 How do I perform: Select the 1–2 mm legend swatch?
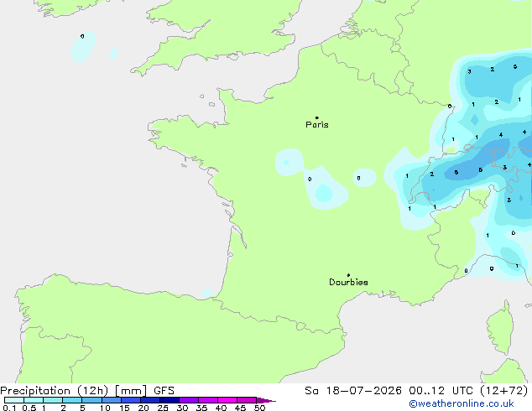point(53,400)
